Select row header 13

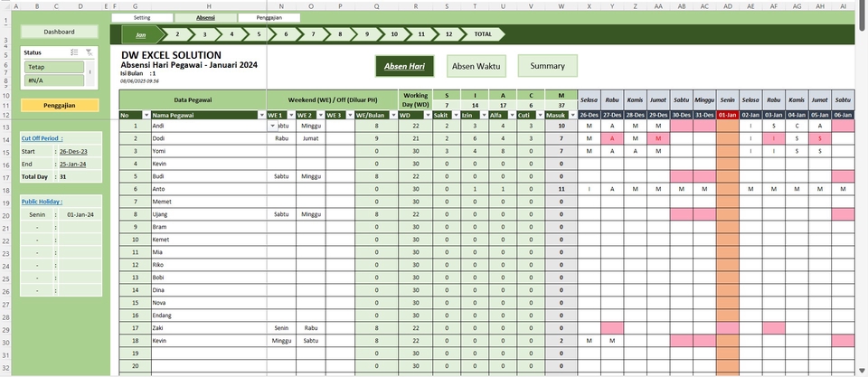5,127
